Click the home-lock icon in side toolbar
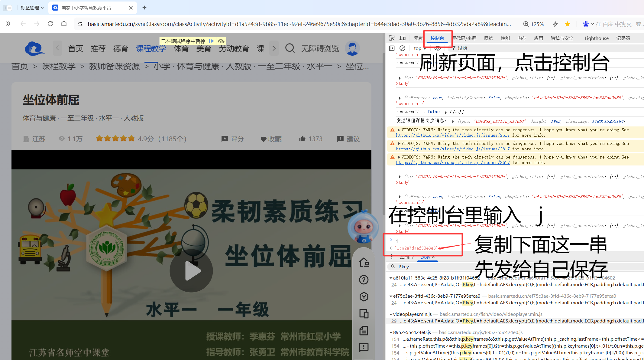644x360 pixels. tap(364, 262)
